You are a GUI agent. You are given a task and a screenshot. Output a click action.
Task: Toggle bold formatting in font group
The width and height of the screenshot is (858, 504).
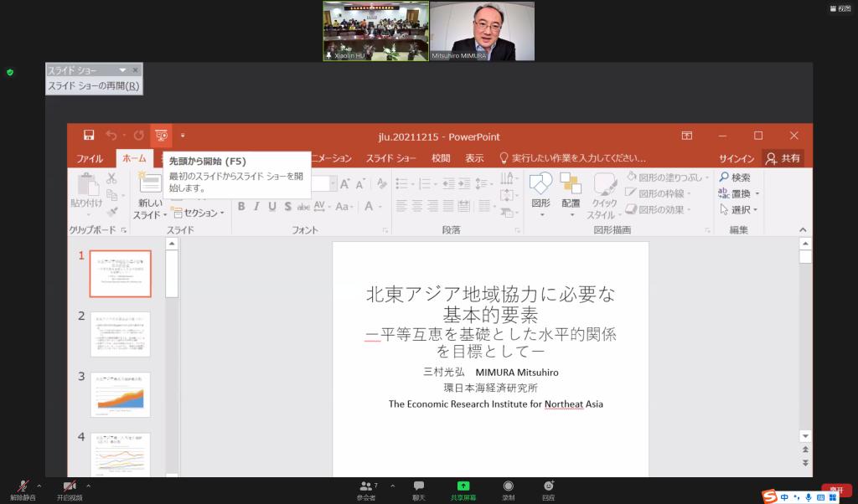pyautogui.click(x=241, y=207)
